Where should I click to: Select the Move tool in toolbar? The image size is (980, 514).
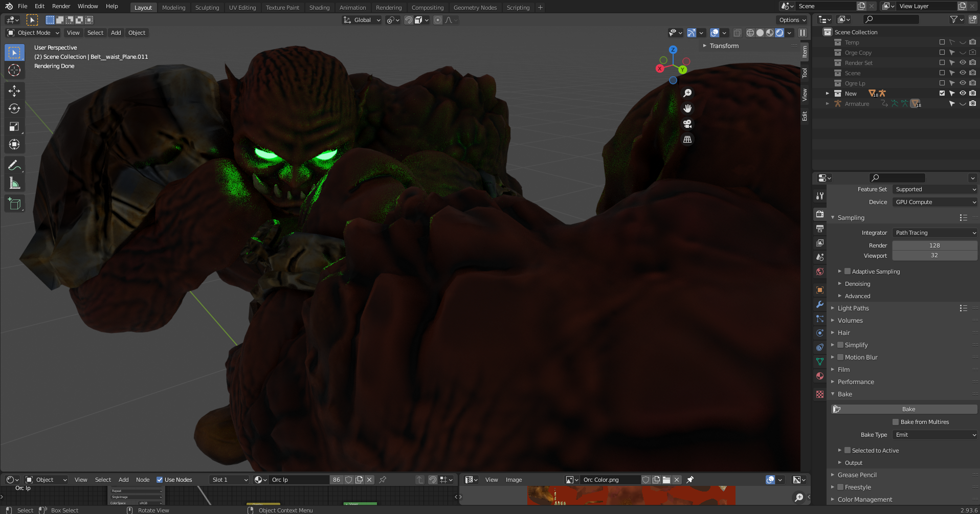(14, 91)
